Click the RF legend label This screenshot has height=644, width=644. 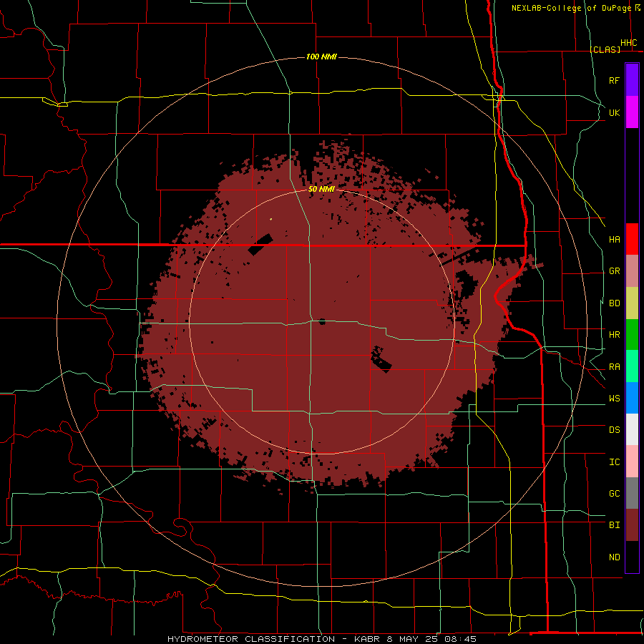pos(615,80)
